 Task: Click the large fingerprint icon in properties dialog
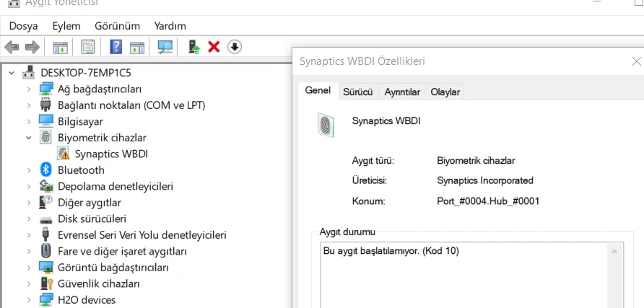pyautogui.click(x=326, y=125)
